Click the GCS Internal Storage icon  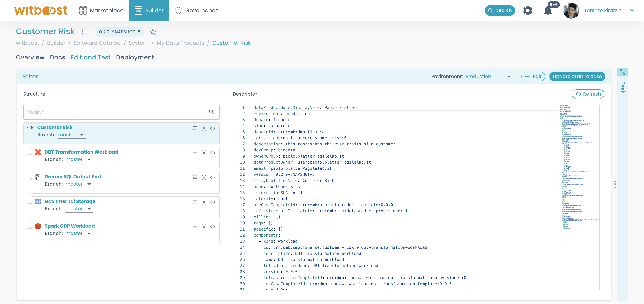click(x=38, y=202)
